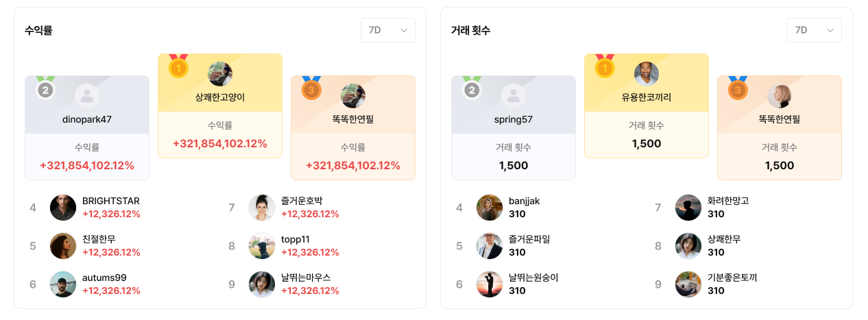The image size is (868, 320).
Task: Select 즐거운호박's avatar at rank 7
Action: 262,208
